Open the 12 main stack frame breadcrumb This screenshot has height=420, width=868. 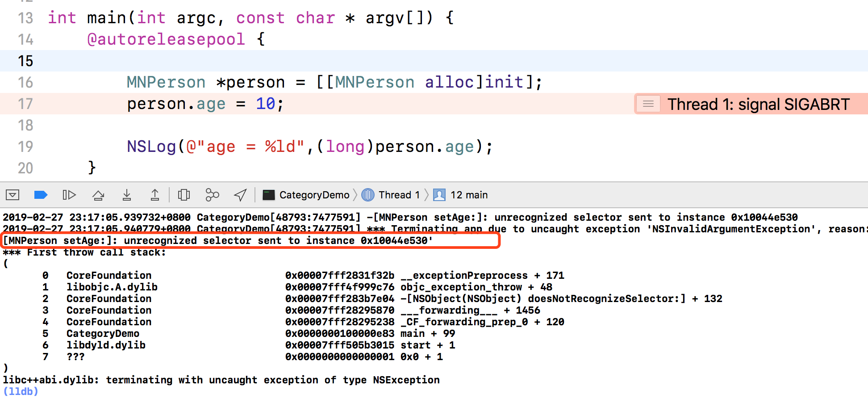[x=461, y=195]
